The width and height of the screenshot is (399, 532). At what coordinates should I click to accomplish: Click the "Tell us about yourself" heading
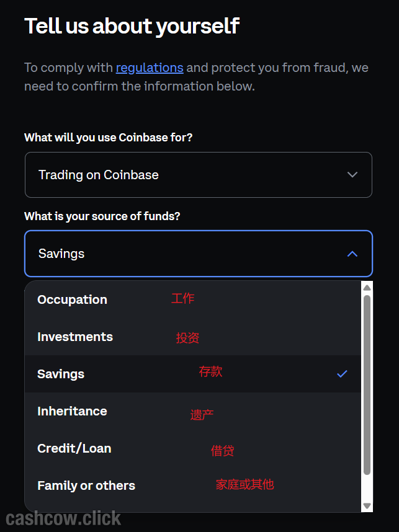click(132, 26)
